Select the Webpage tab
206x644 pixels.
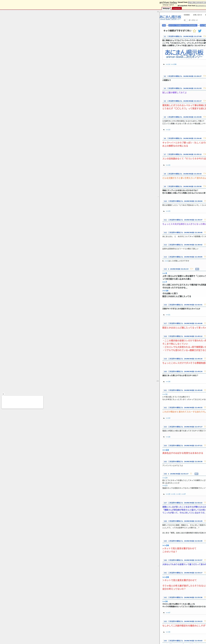click(166, 8)
